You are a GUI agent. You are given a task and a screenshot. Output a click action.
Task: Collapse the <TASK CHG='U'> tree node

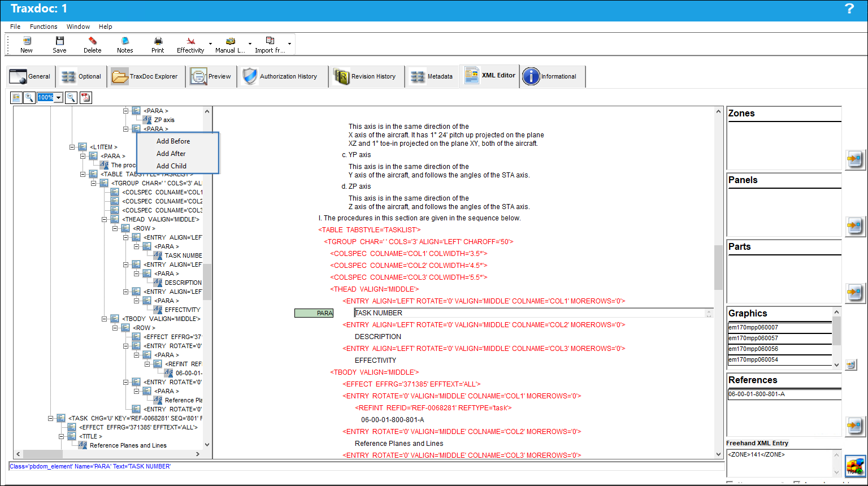[51, 418]
